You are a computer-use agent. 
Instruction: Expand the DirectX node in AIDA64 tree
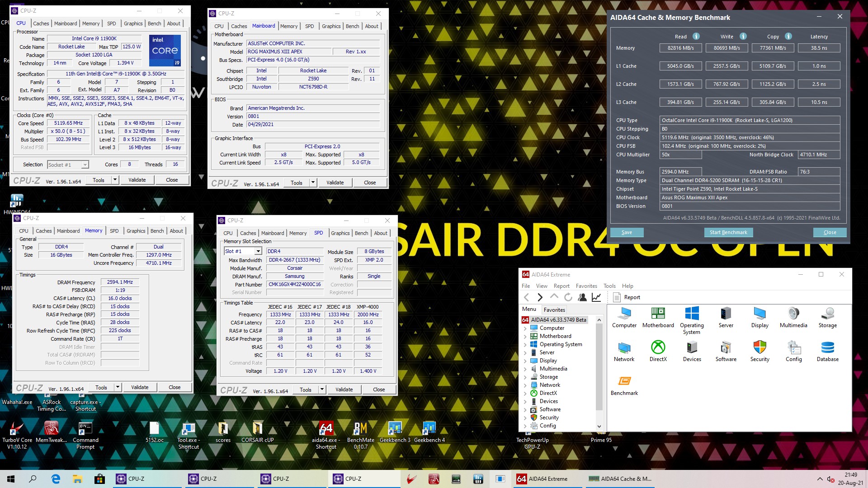point(525,393)
